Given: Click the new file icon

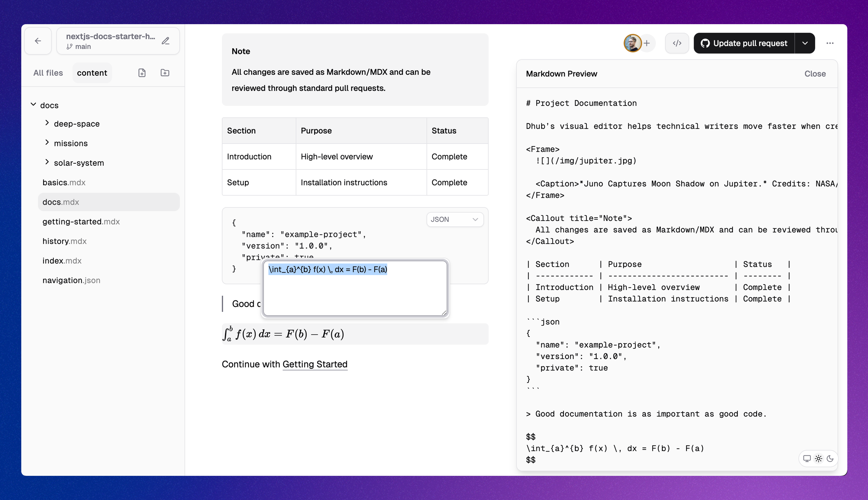Looking at the screenshot, I should (x=142, y=73).
